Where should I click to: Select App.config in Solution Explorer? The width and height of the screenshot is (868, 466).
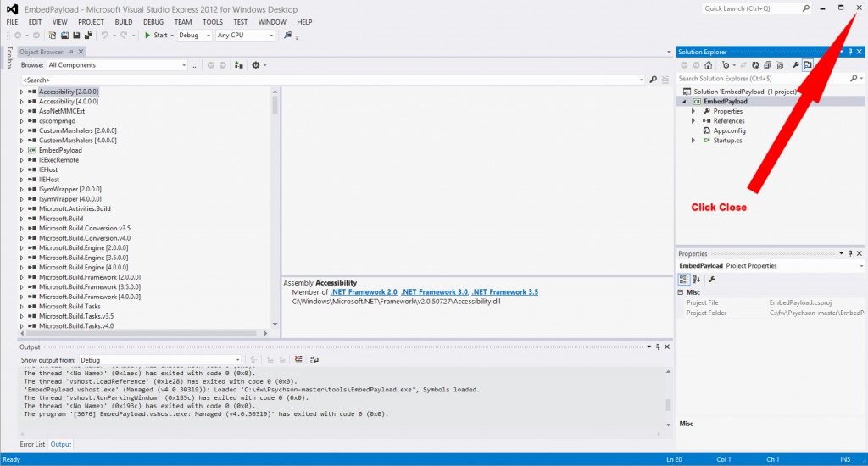[x=729, y=131]
